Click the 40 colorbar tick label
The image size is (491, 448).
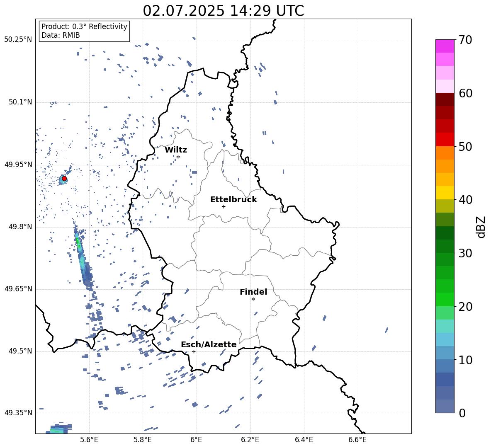click(465, 200)
